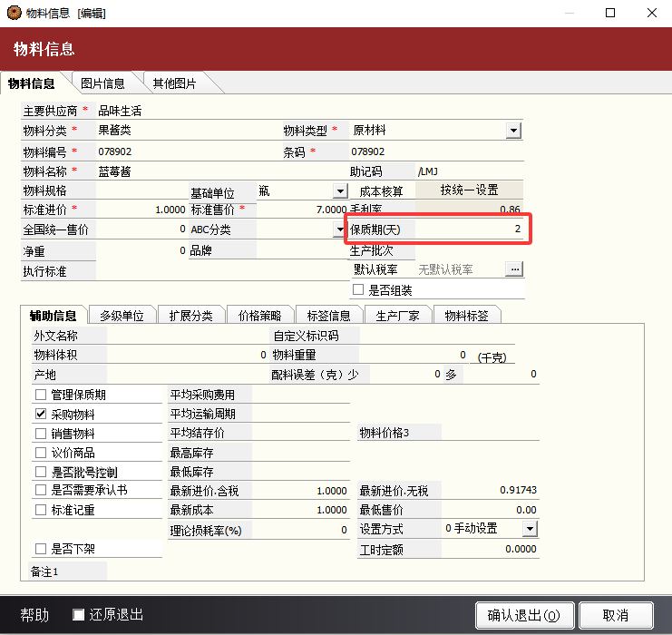This screenshot has width=672, height=635.
Task: Click the app icon in the title bar
Action: click(15, 13)
